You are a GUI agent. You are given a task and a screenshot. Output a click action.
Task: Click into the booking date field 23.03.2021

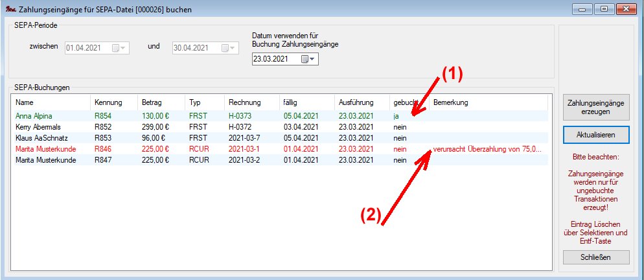(275, 59)
